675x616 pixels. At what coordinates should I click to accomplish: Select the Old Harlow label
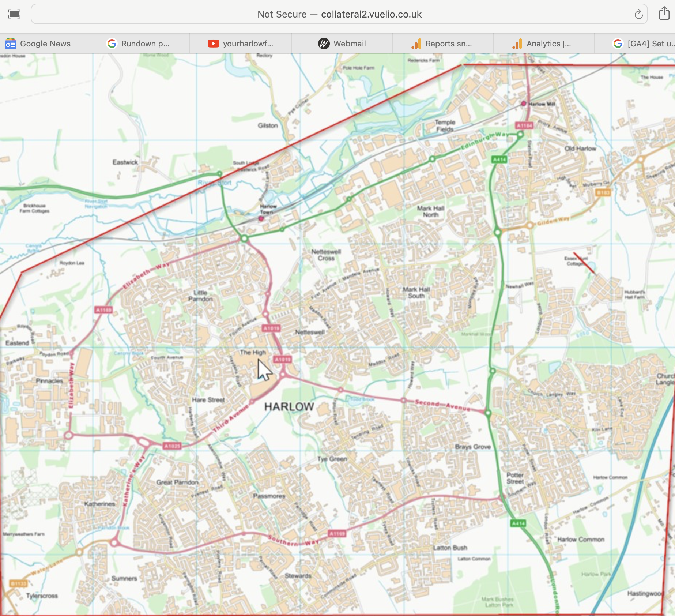(x=580, y=149)
